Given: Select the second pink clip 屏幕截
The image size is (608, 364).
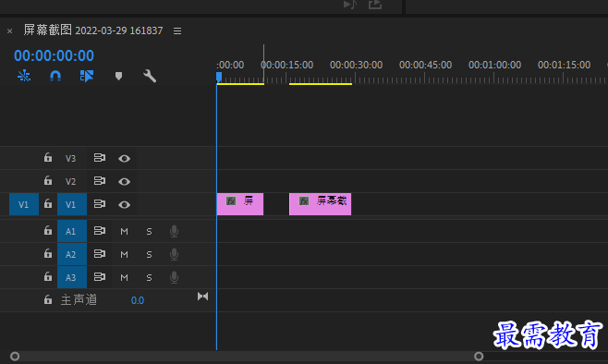Looking at the screenshot, I should tap(321, 204).
